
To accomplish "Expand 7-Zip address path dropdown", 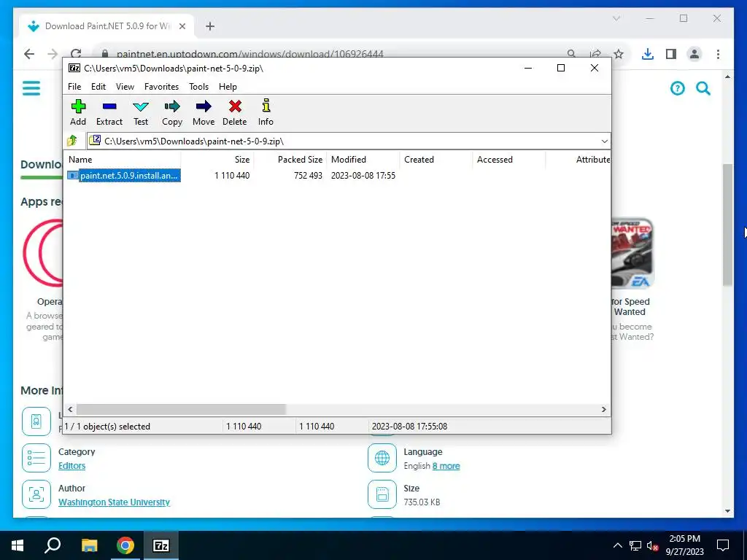I will pyautogui.click(x=604, y=141).
